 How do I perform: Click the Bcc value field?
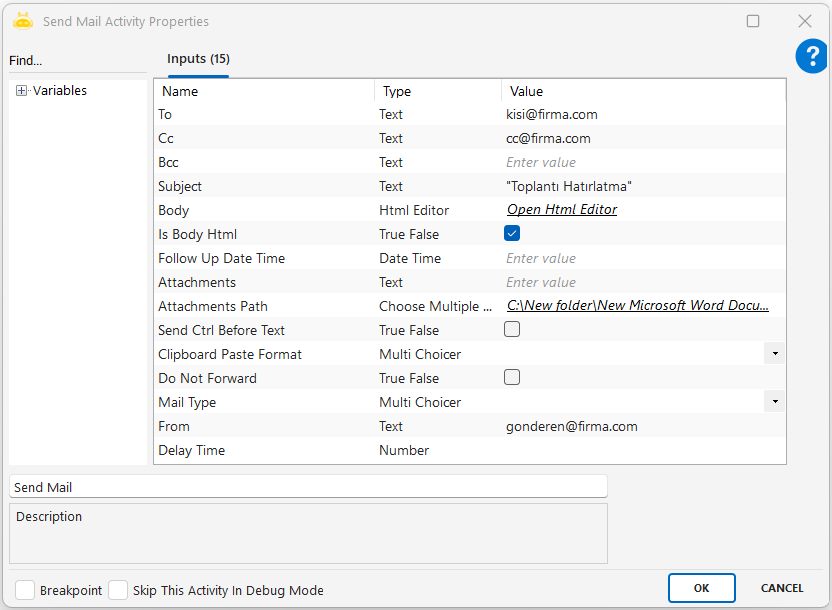click(640, 162)
